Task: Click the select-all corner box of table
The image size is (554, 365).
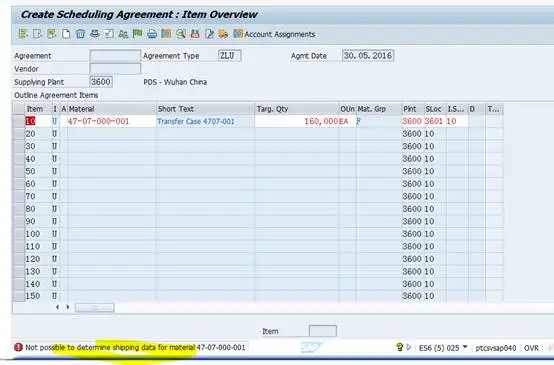Action: tap(18, 108)
